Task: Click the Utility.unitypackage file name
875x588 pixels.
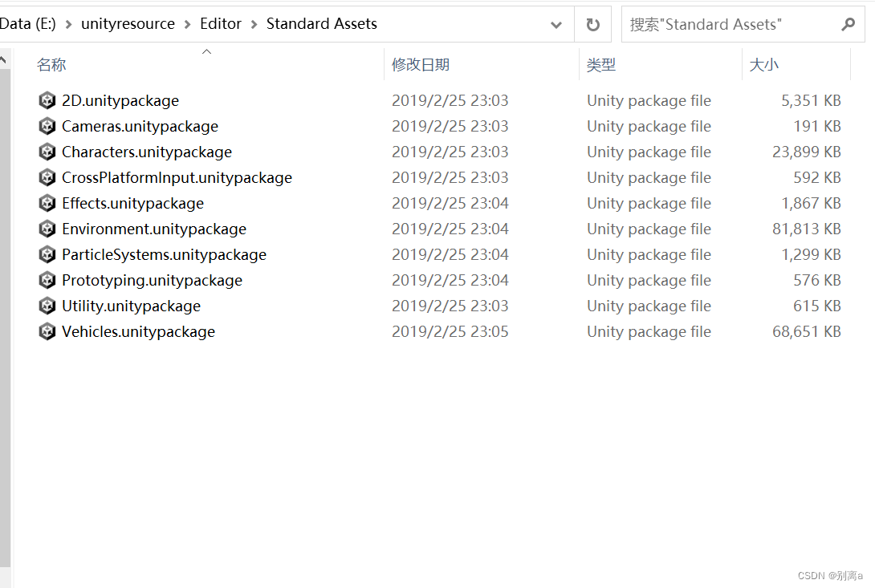Action: pyautogui.click(x=131, y=306)
